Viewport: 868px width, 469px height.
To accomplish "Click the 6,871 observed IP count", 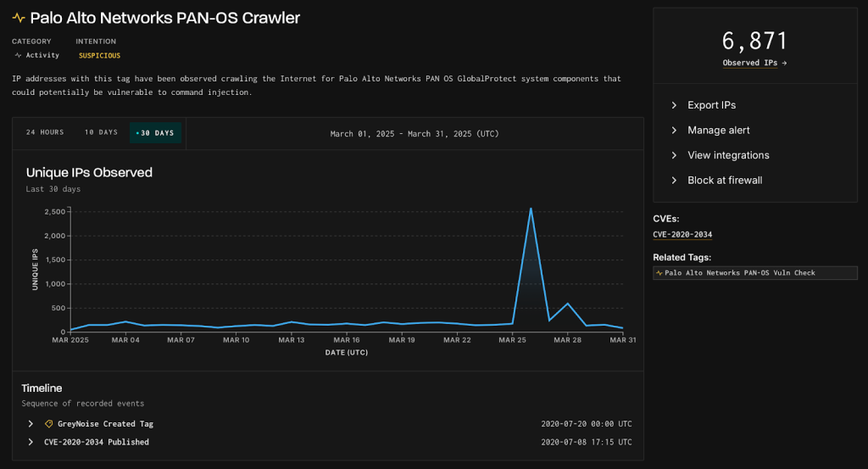I will pyautogui.click(x=754, y=41).
